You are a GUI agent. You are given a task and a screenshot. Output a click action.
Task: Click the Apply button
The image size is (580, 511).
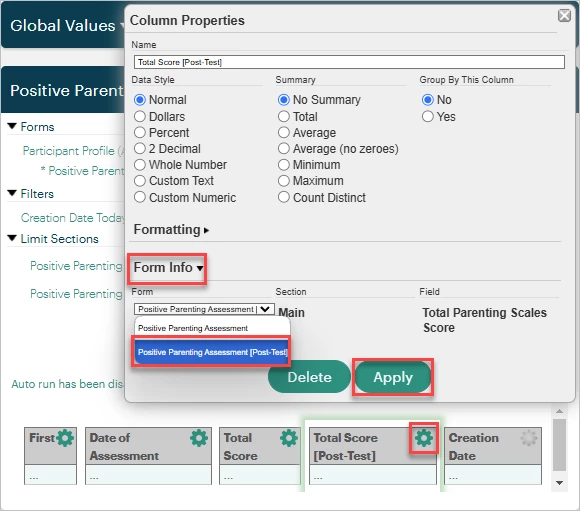(x=393, y=377)
